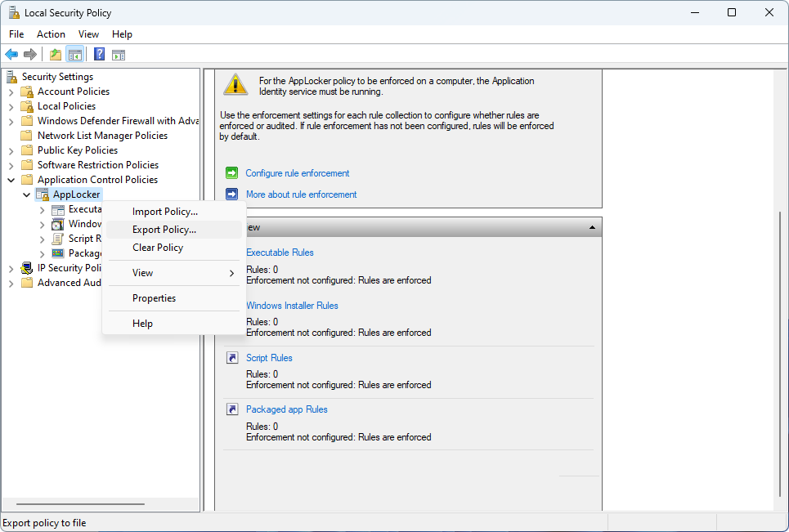Collapse the Overview section header arrow
This screenshot has width=789, height=532.
click(x=591, y=227)
